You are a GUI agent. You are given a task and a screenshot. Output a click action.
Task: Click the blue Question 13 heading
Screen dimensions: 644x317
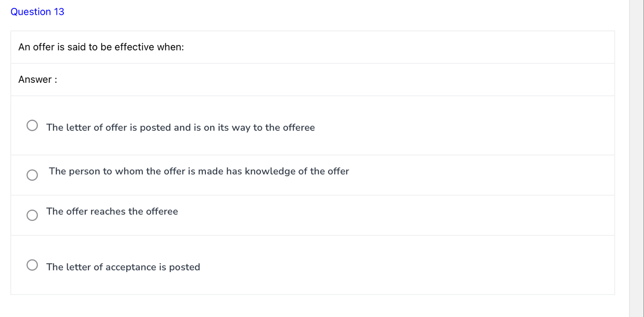point(37,11)
